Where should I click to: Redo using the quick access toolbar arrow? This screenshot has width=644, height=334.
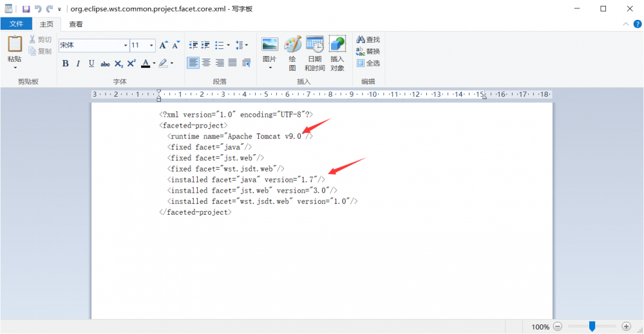[x=50, y=8]
